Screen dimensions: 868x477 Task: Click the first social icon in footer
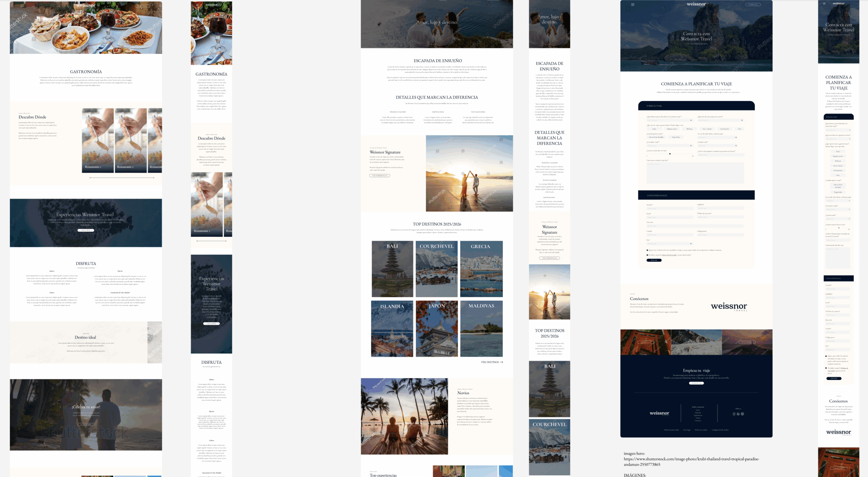[734, 414]
